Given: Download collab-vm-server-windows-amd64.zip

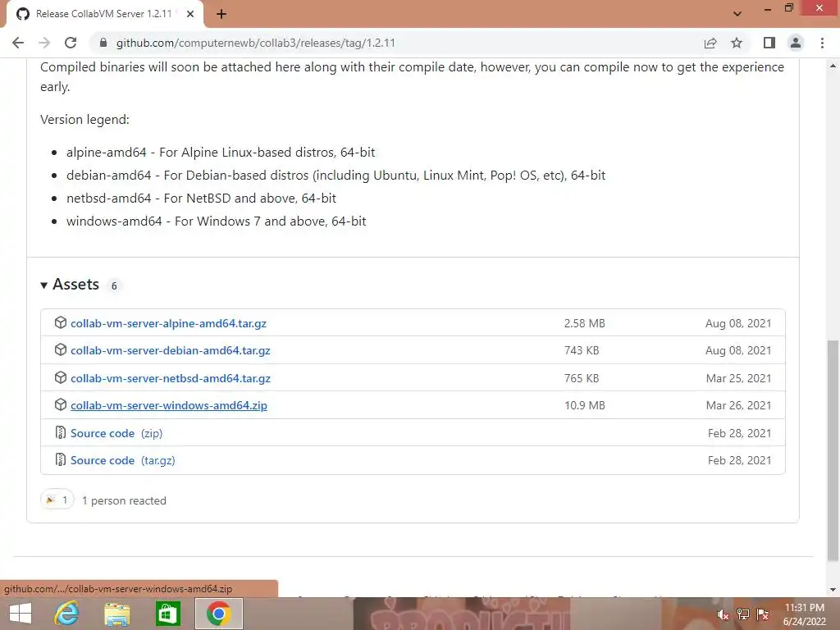Looking at the screenshot, I should [x=169, y=405].
